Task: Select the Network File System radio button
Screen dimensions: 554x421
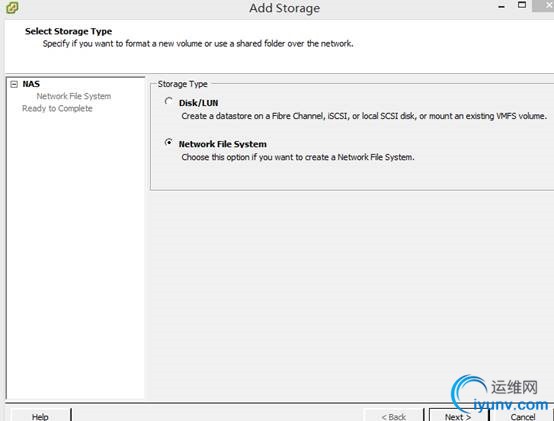Action: [169, 142]
